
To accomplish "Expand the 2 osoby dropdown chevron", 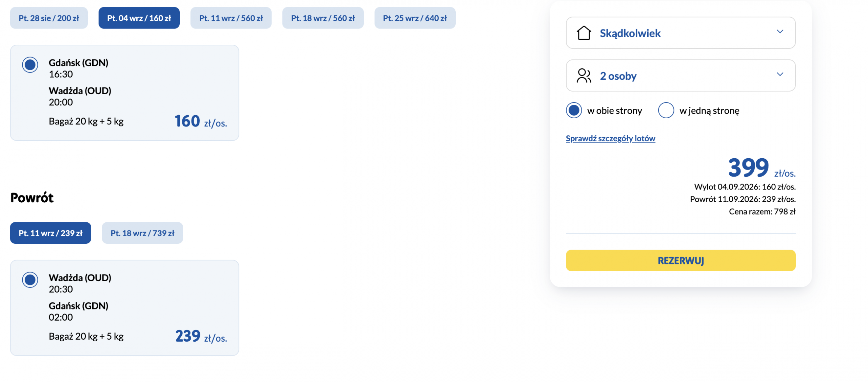I will pyautogui.click(x=780, y=74).
